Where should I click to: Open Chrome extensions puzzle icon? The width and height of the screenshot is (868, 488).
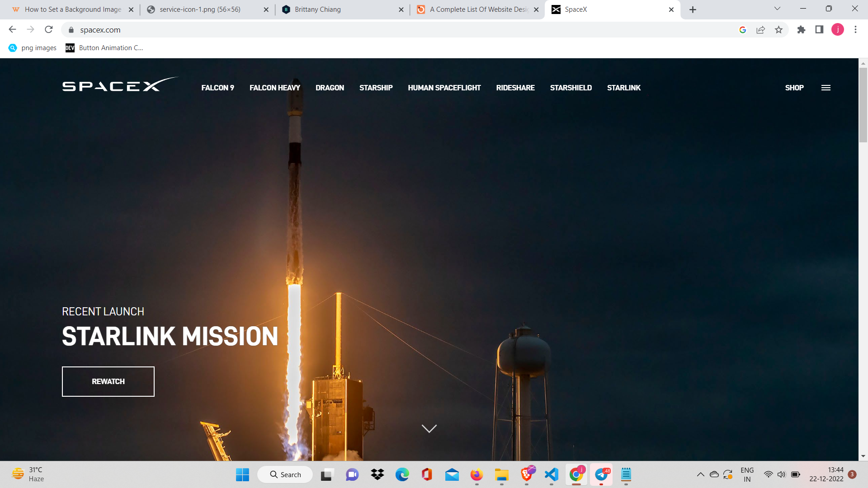point(801,30)
